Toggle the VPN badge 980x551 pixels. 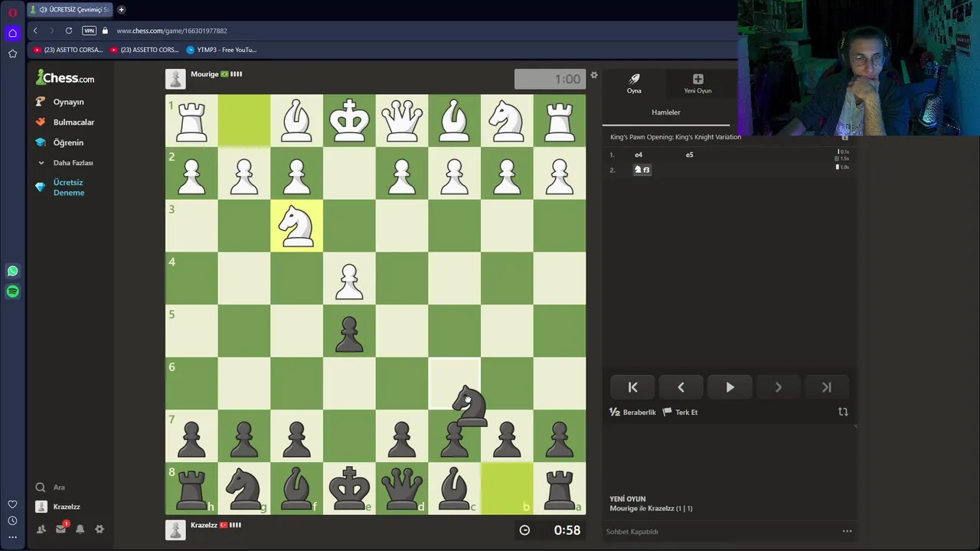tap(89, 31)
